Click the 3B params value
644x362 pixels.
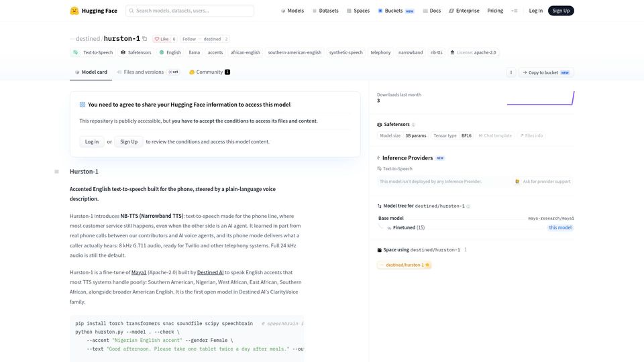tap(416, 135)
